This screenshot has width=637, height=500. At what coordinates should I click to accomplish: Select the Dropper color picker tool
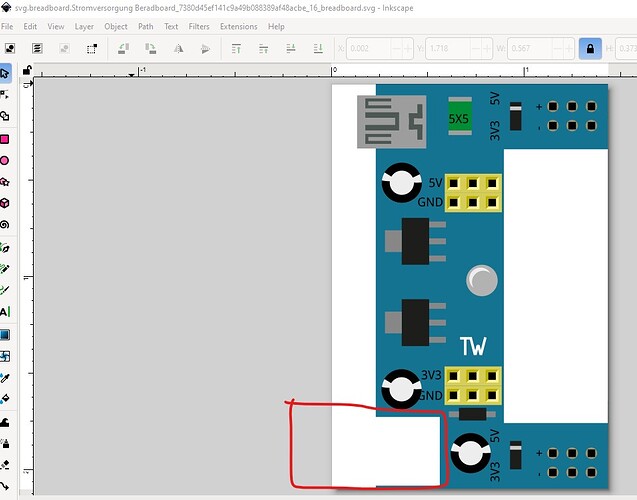click(5, 378)
